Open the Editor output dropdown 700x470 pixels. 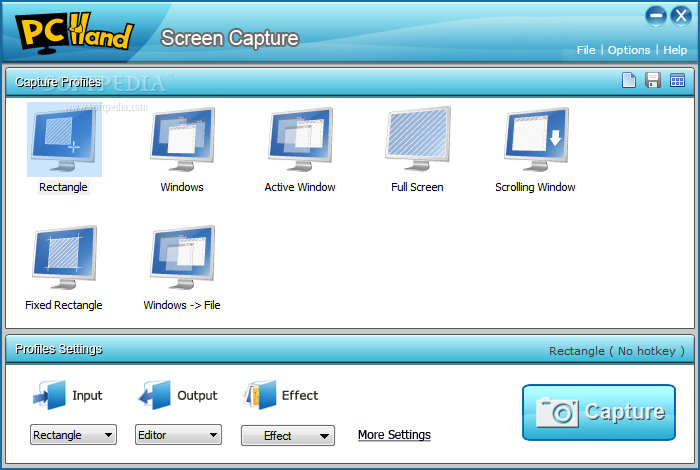[x=178, y=435]
